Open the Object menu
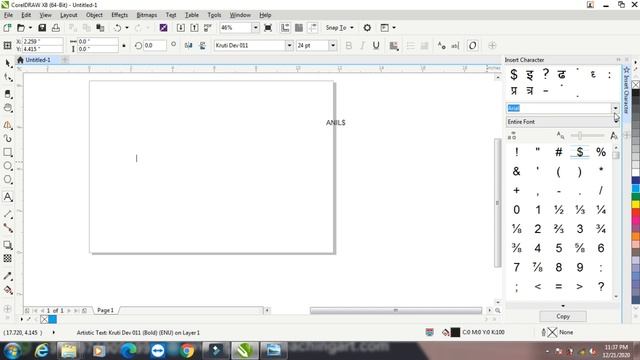 (x=94, y=15)
